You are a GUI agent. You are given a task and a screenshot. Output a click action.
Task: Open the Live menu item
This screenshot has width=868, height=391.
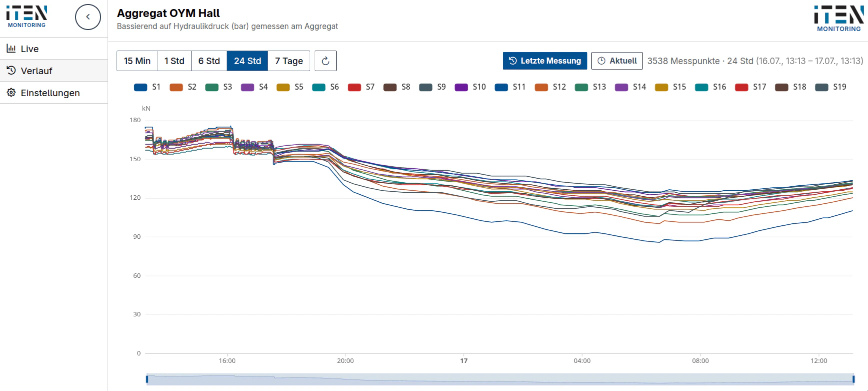[x=54, y=49]
